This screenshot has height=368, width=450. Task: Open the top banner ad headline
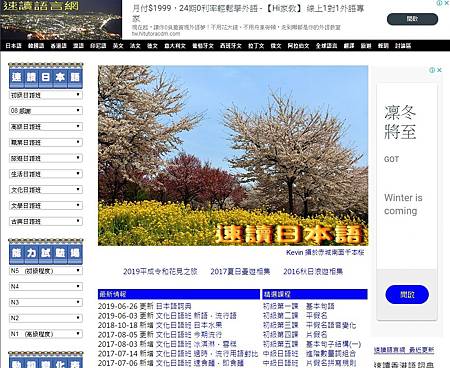[x=248, y=12]
